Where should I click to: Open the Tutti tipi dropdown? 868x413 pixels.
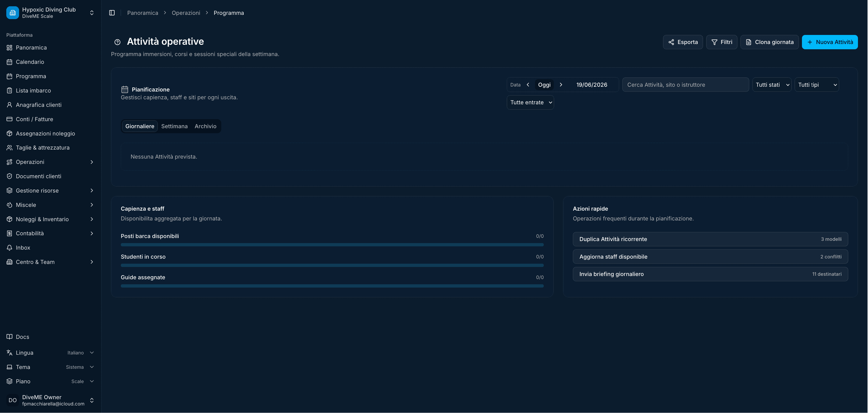817,85
